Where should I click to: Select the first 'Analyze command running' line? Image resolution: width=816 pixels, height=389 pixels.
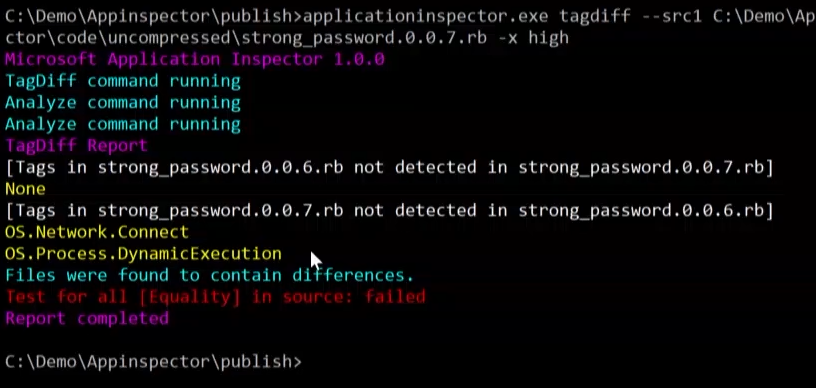point(123,102)
